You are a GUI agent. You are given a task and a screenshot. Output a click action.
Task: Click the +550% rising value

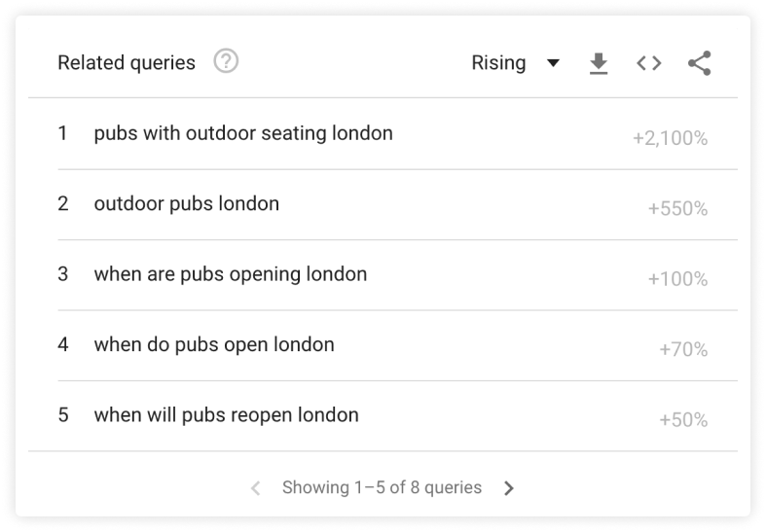tap(677, 208)
